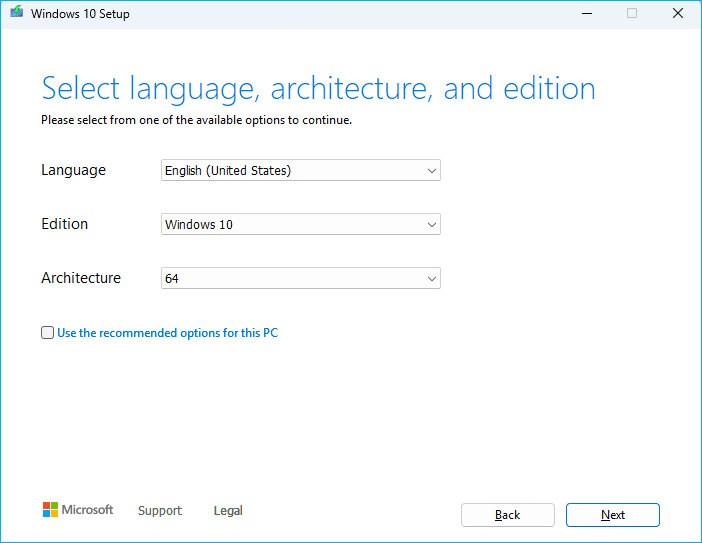The width and height of the screenshot is (702, 543).
Task: Click the Microsoft four-square logo
Action: (50, 510)
